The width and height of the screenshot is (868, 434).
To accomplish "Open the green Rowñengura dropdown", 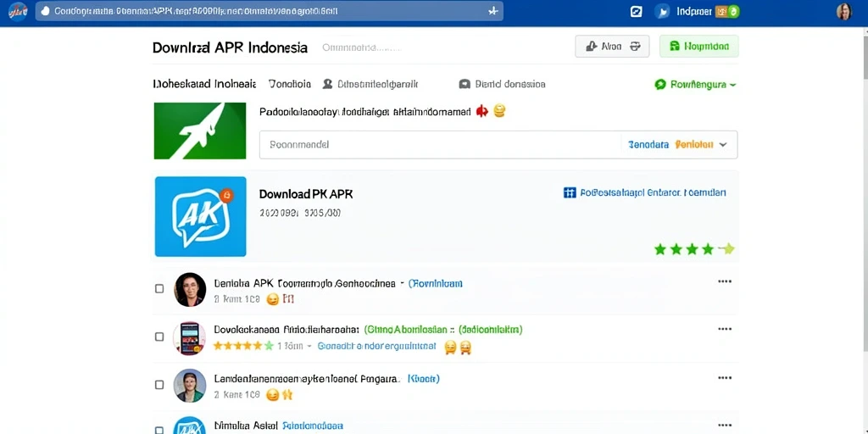I will [696, 85].
